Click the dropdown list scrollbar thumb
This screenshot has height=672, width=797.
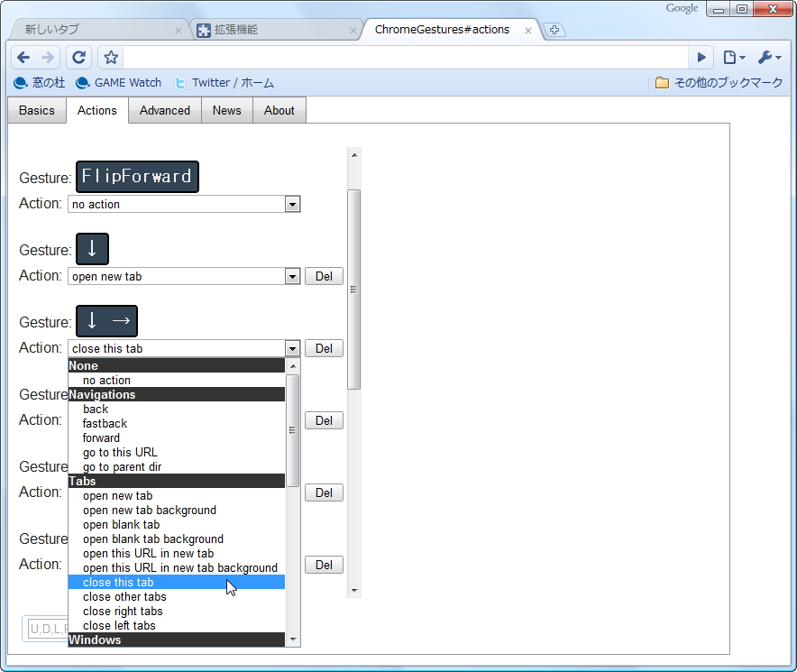(x=292, y=430)
